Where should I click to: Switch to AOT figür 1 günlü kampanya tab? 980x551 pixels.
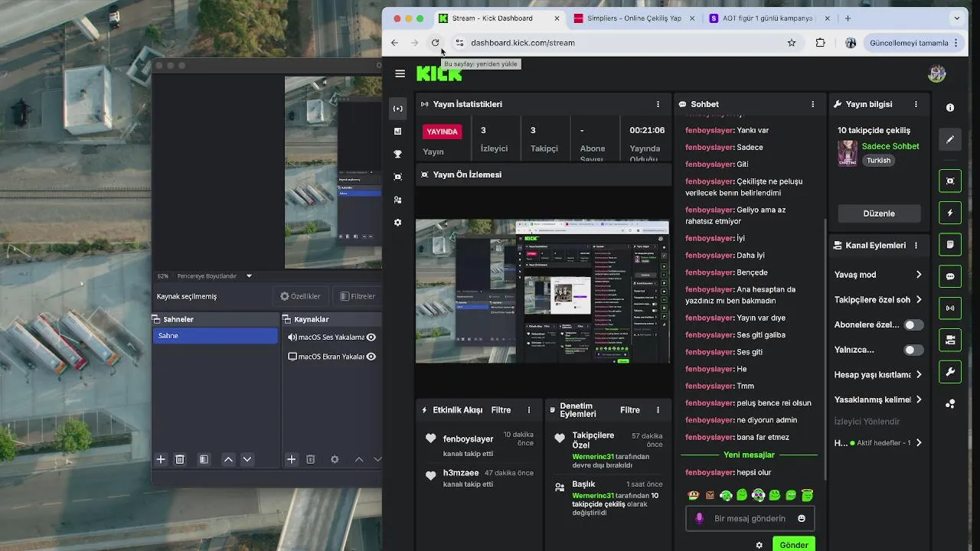point(768,18)
